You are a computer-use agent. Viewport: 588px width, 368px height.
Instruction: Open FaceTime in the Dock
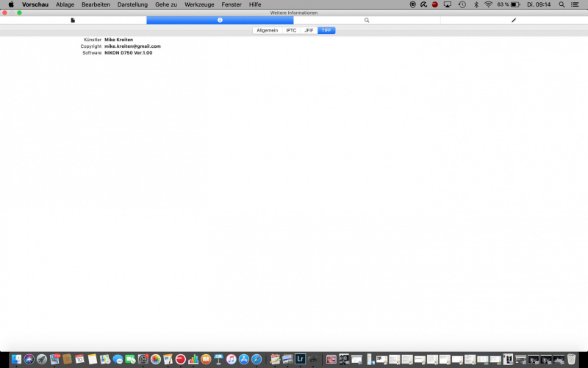(130, 359)
